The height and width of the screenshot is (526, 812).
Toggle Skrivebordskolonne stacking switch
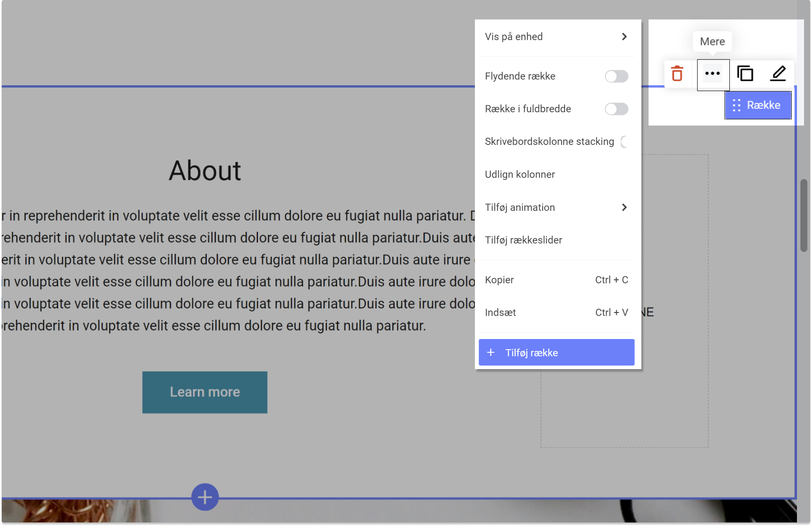click(x=624, y=142)
